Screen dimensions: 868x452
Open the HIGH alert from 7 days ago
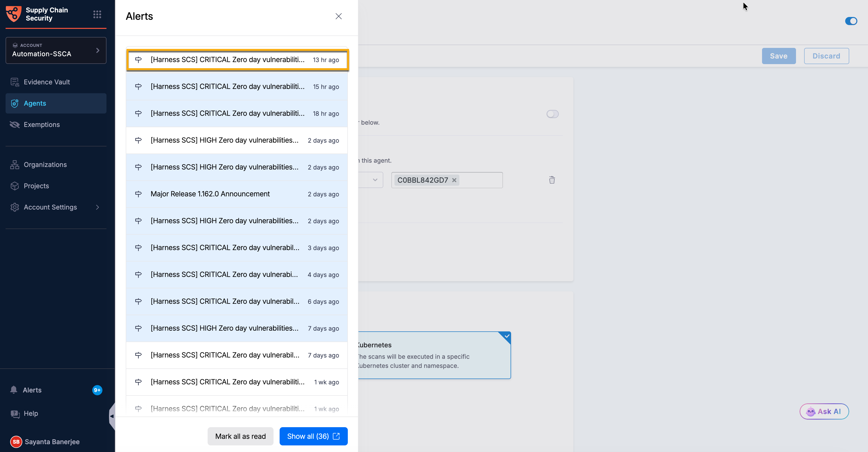pyautogui.click(x=237, y=328)
